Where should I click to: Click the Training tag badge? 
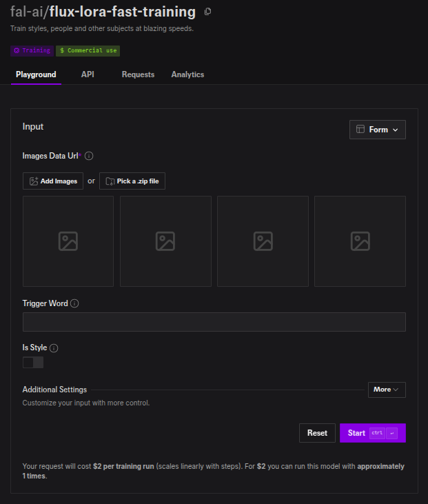pos(32,50)
